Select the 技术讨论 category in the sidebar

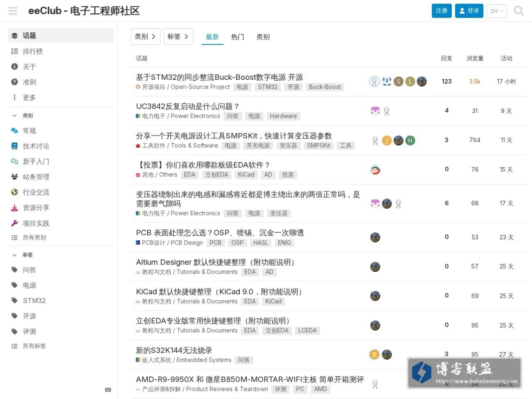click(x=61, y=146)
